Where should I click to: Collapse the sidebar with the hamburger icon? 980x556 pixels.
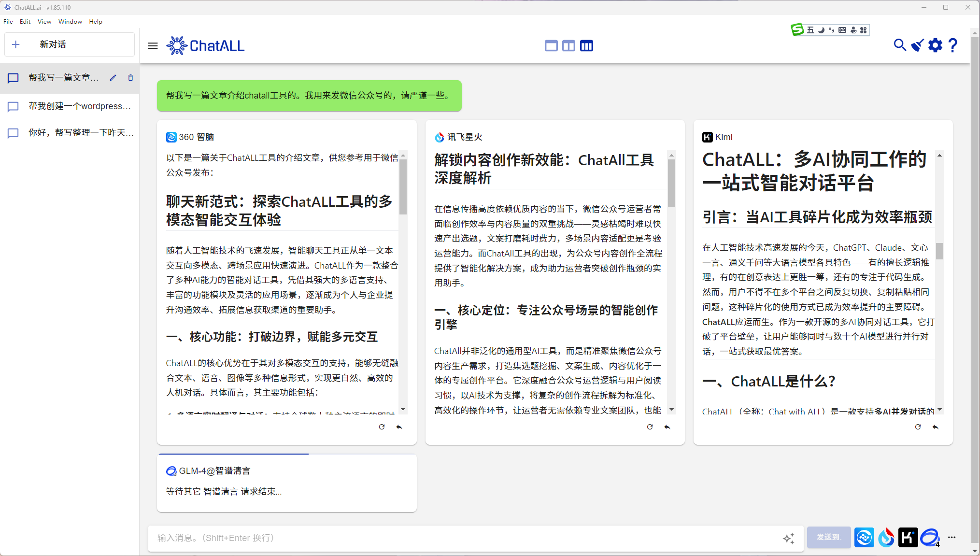pyautogui.click(x=153, y=45)
